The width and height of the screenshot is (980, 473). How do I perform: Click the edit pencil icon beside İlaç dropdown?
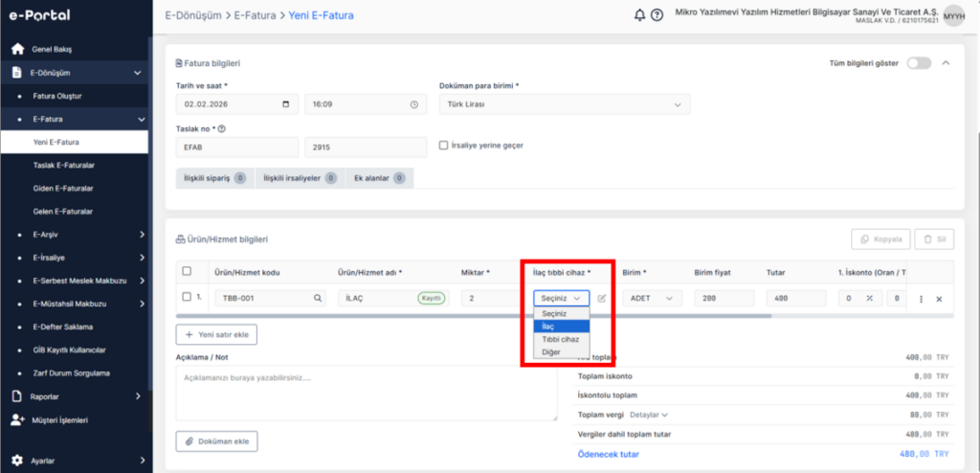click(602, 299)
